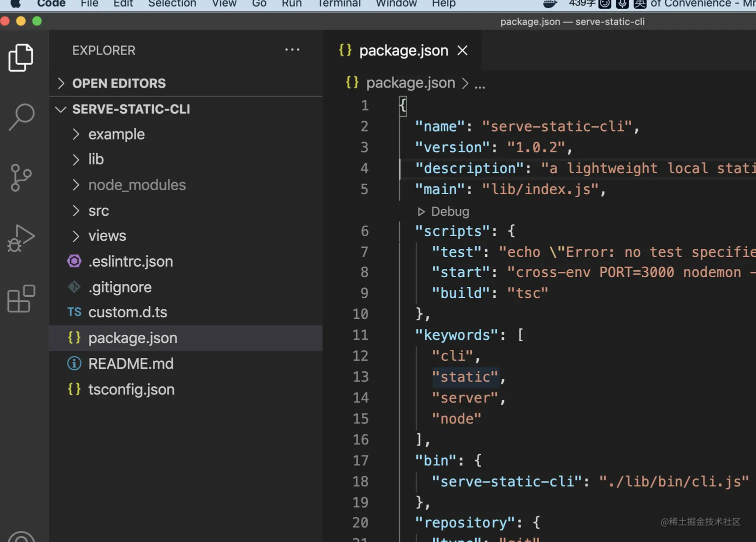Screen dimensions: 756x542
Task: Click the "repository" key on line 20
Action: coord(465,522)
